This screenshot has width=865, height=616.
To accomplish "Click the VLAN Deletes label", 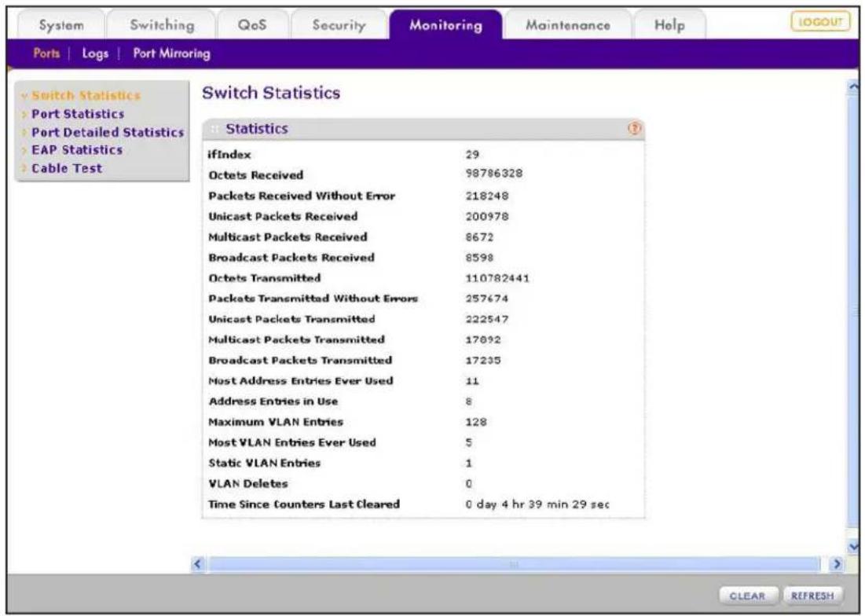I will tap(248, 484).
